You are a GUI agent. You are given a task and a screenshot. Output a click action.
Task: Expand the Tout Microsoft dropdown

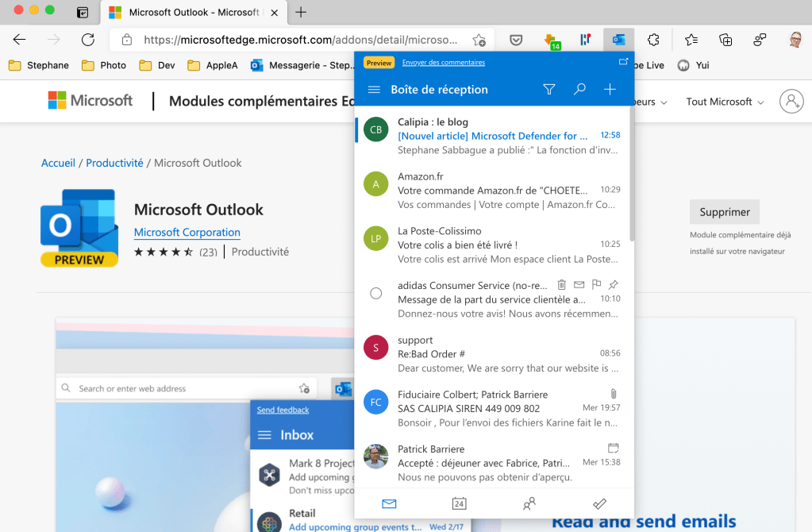tap(725, 102)
